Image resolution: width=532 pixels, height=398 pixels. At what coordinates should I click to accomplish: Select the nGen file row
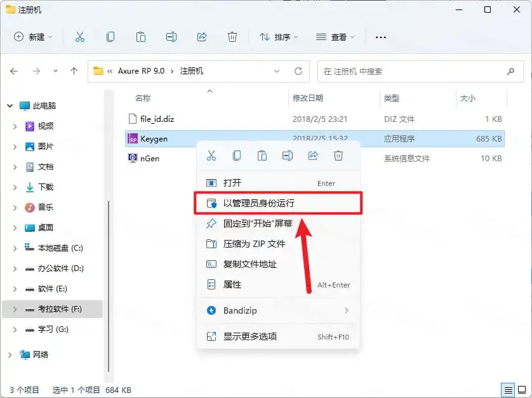(315, 159)
